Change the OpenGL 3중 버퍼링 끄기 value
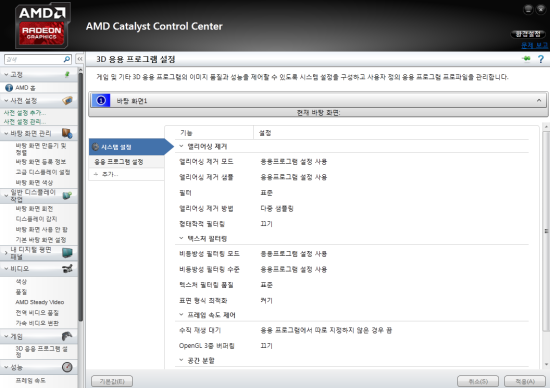Viewport: 550px width, 388px height. (266, 346)
